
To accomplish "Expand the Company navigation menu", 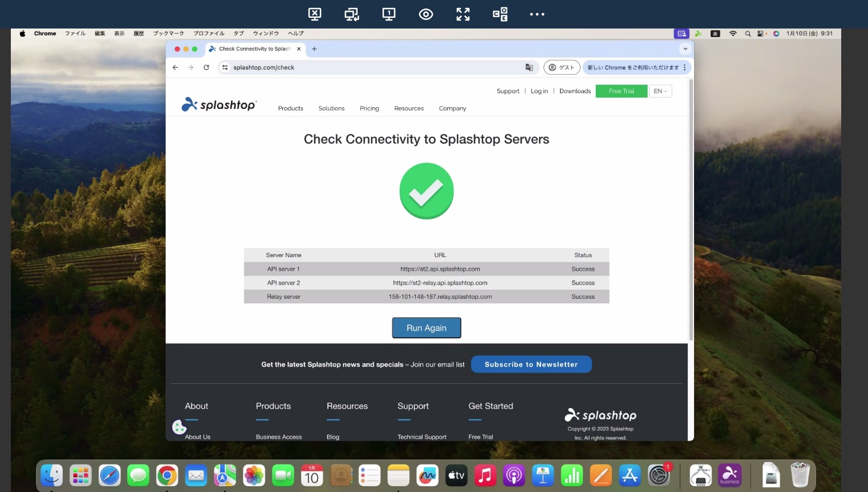I will tap(452, 108).
